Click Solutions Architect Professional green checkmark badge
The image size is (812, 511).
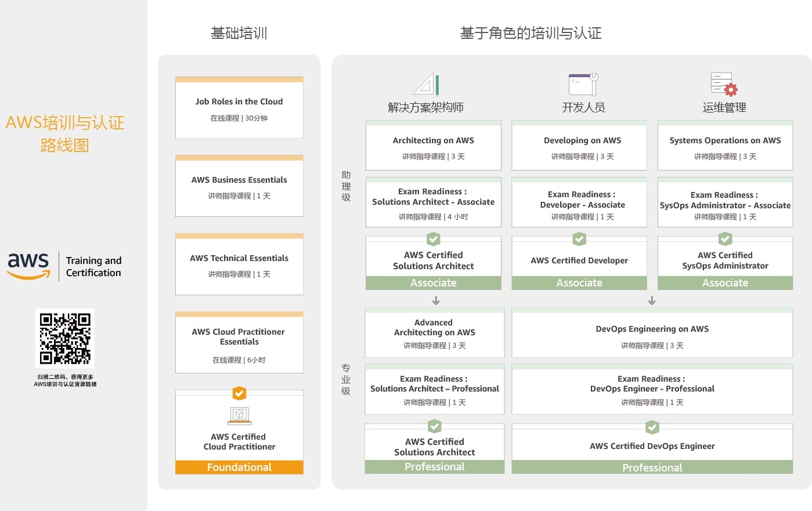[435, 427]
